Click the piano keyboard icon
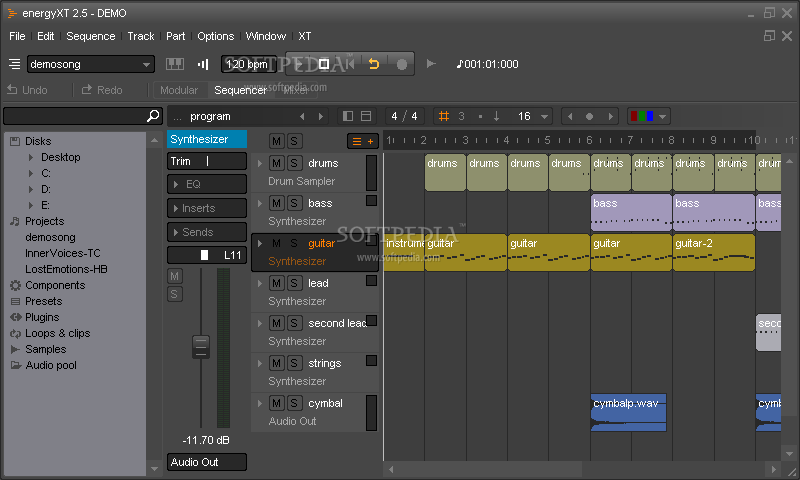 [x=175, y=64]
